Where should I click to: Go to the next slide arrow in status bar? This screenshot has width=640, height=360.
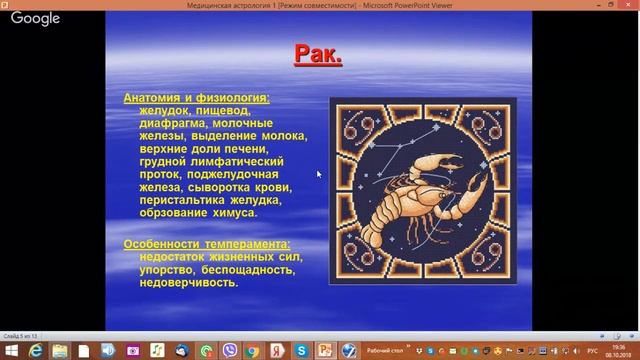coord(632,336)
